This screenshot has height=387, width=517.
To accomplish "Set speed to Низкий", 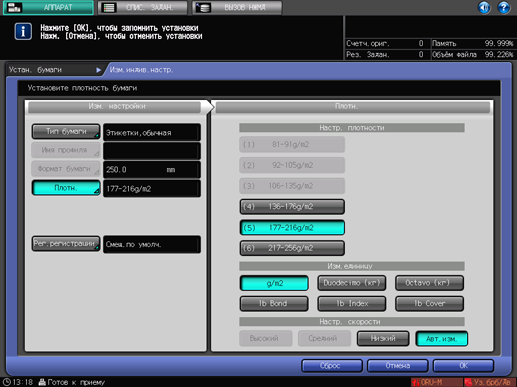I will click(383, 339).
